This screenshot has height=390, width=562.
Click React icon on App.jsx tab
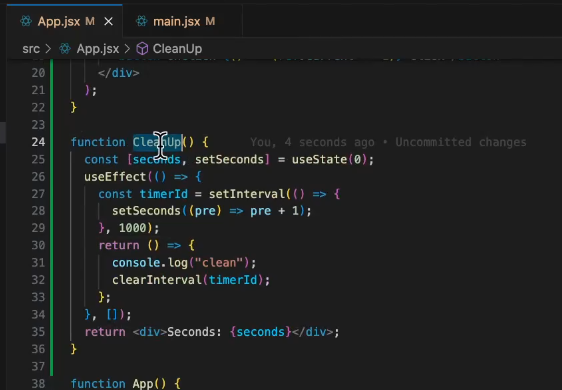26,22
